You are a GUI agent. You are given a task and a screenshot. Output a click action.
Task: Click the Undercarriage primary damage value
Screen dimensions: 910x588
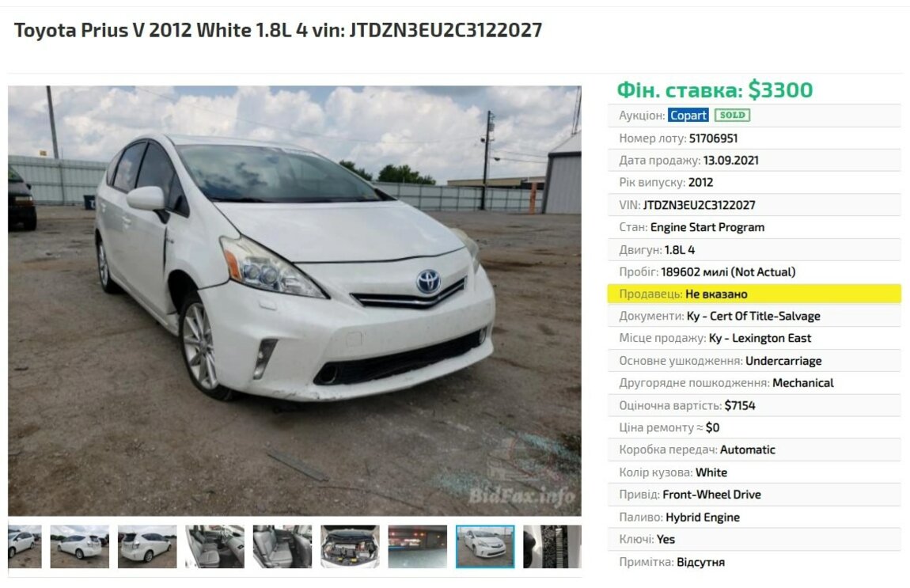point(783,360)
